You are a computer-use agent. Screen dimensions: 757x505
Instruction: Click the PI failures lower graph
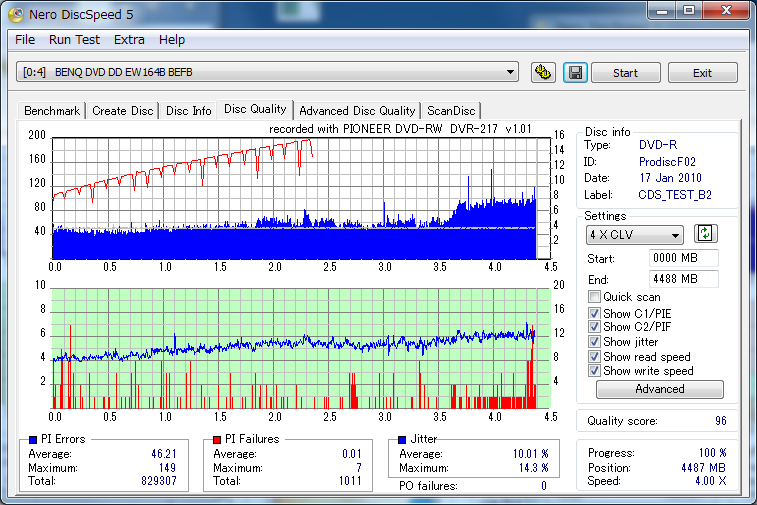(x=301, y=349)
